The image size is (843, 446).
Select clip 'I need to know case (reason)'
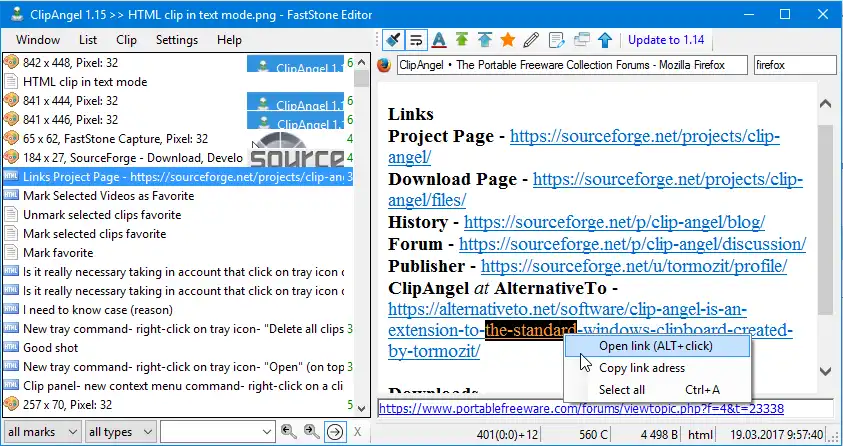178,310
